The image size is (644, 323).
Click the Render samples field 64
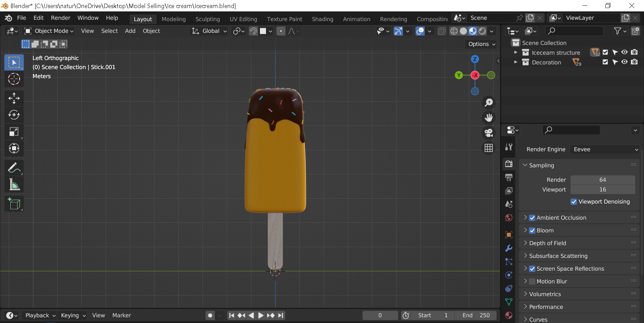click(603, 180)
